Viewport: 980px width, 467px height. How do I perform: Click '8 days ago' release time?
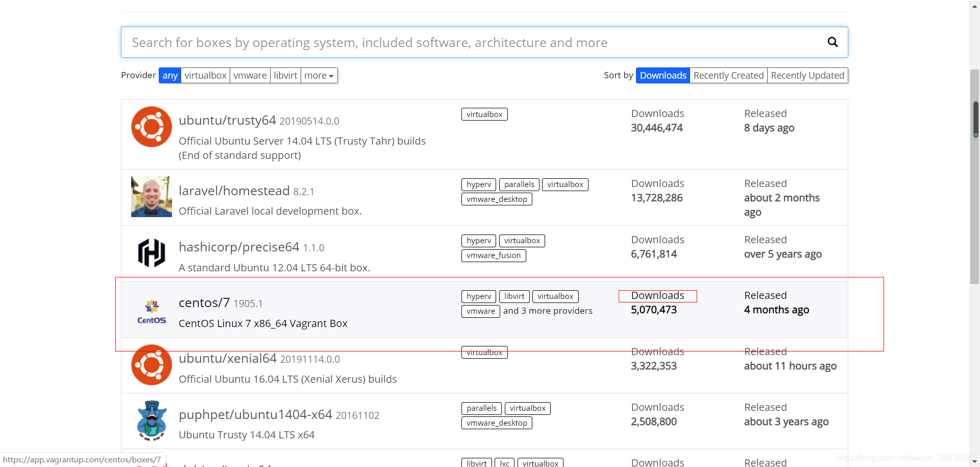pyautogui.click(x=769, y=128)
